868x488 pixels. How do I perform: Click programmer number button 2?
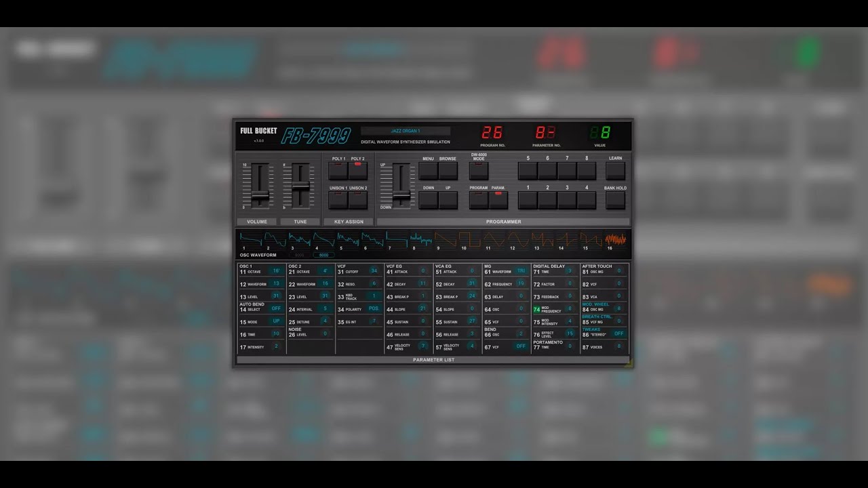tap(547, 200)
